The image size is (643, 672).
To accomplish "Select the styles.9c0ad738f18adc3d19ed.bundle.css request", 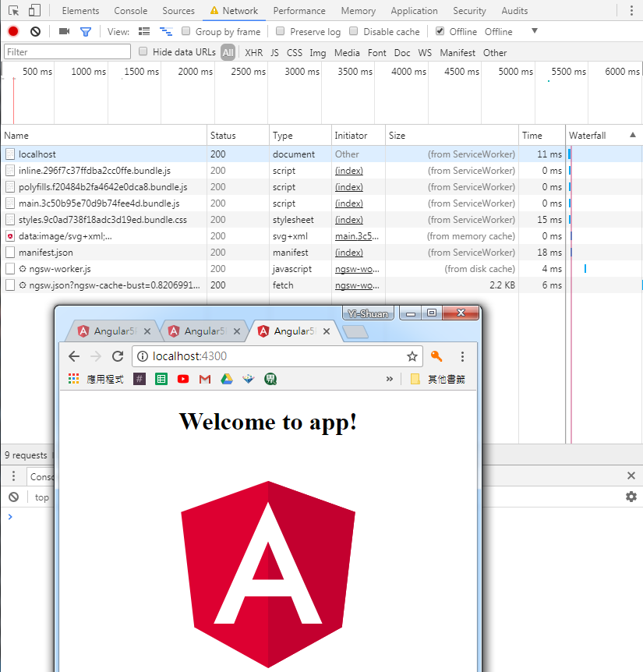I will point(321,220).
